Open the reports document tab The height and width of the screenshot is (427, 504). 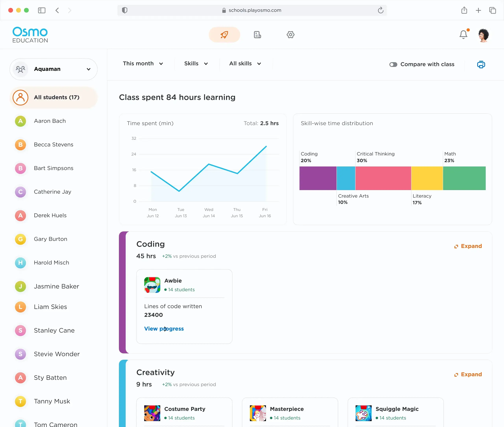coord(257,35)
